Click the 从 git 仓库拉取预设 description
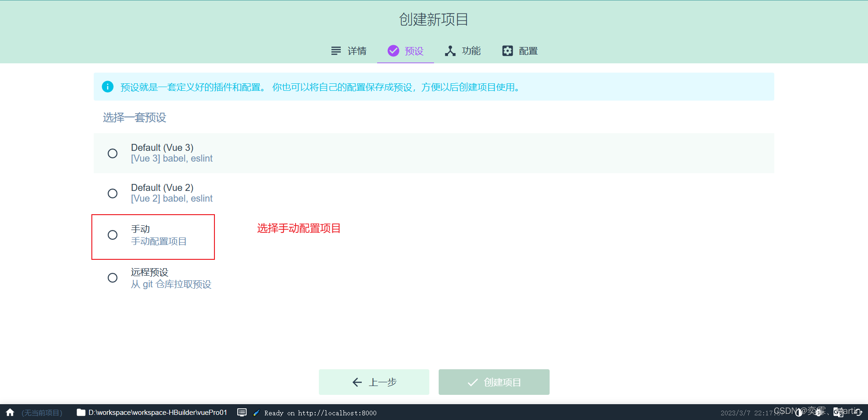Viewport: 868px width, 420px height. [171, 284]
